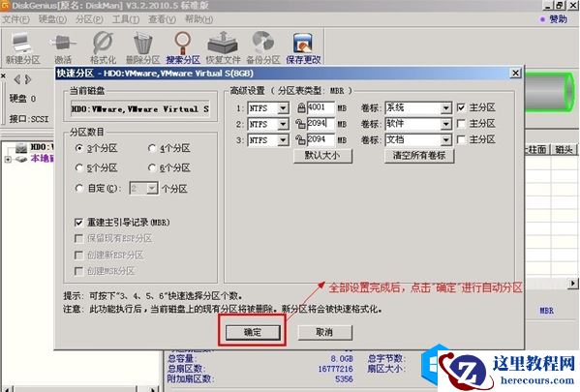Screen dimensions: 580x392
Task: Toggle lock icon for partition 3 size
Action: point(301,139)
